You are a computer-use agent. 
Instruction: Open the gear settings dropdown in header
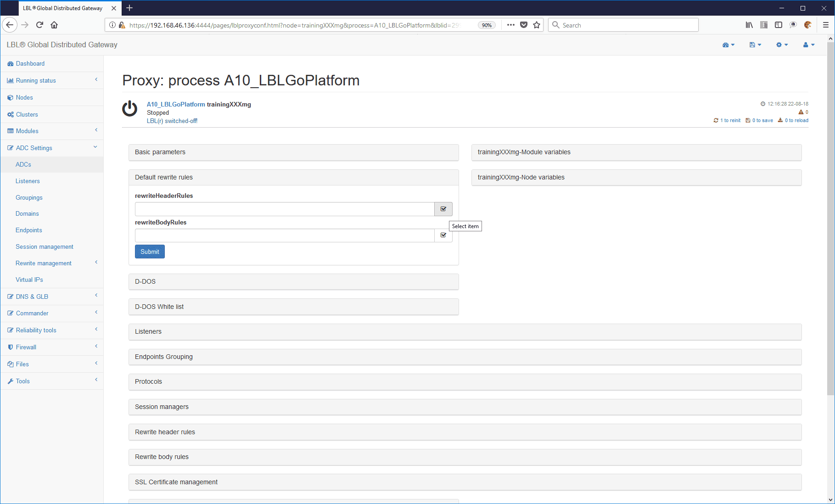tap(782, 45)
